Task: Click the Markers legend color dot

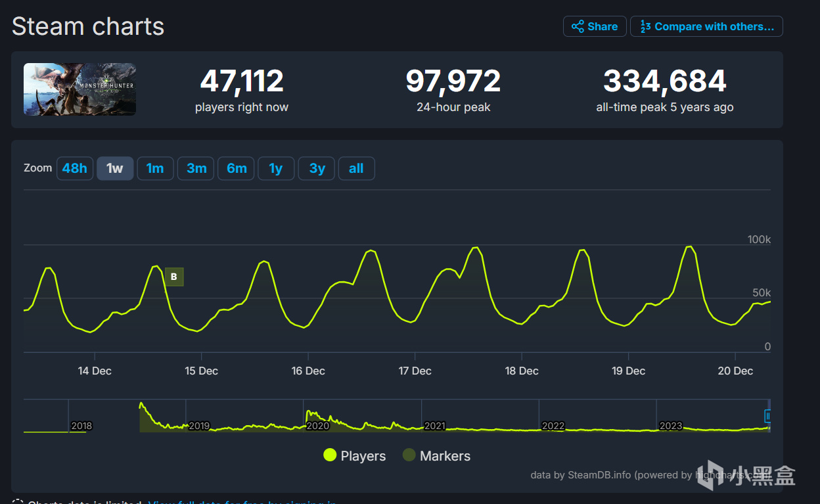Action: tap(409, 455)
